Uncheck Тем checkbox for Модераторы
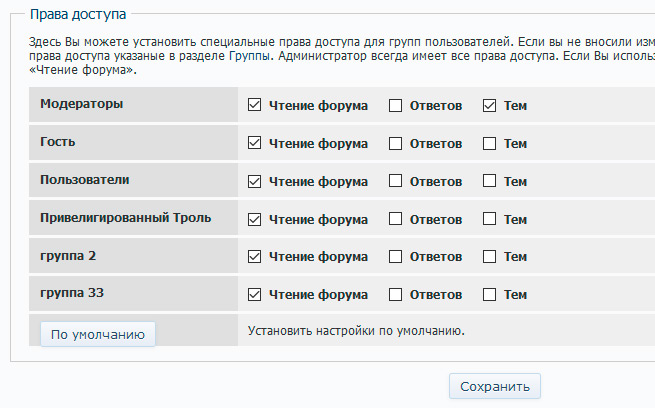Screen dimensions: 655x408 [x=489, y=105]
